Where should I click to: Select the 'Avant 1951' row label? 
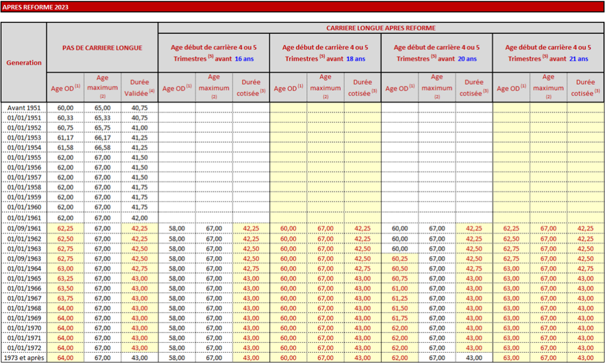tap(24, 108)
